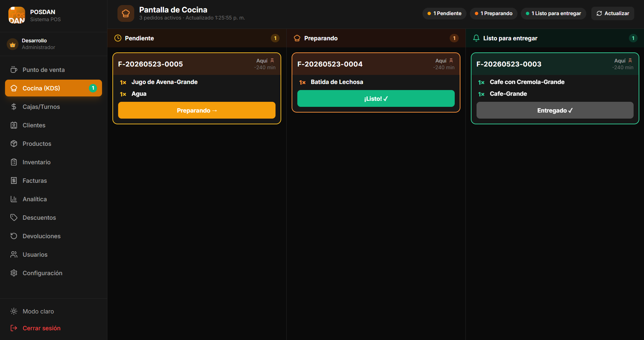The height and width of the screenshot is (340, 644).
Task: Open Configuración settings
Action: [x=53, y=273]
